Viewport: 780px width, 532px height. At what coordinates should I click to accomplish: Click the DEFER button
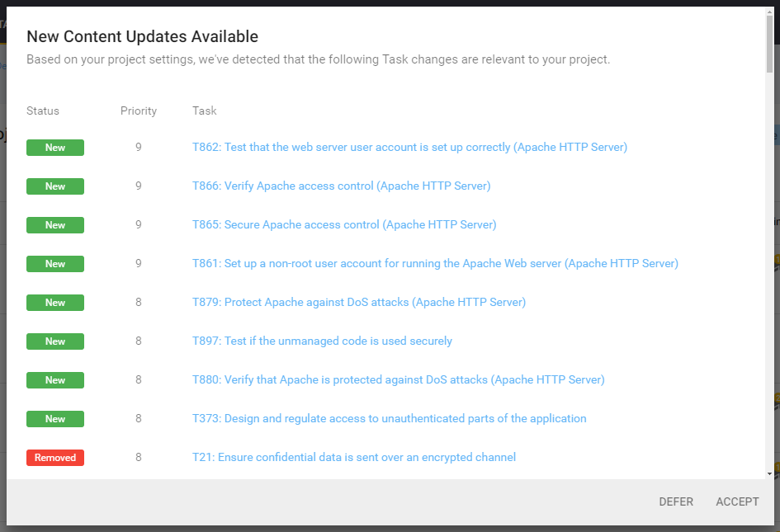pyautogui.click(x=676, y=501)
